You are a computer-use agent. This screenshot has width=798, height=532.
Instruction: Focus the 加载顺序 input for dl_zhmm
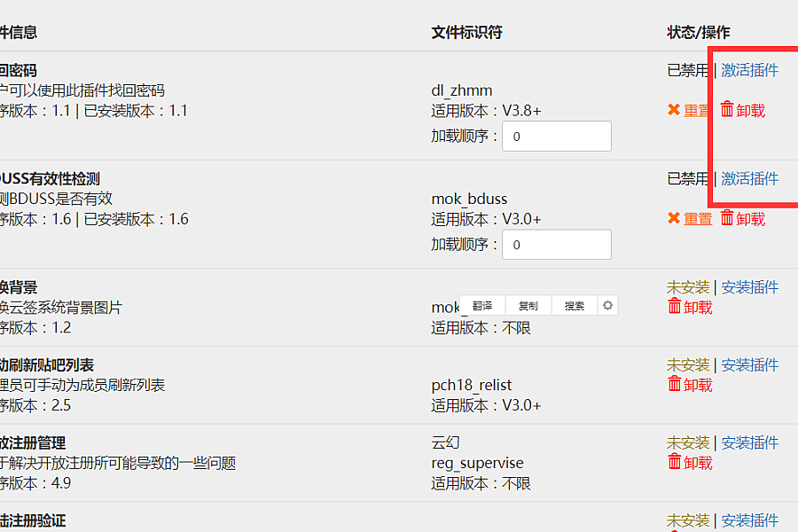pyautogui.click(x=556, y=137)
